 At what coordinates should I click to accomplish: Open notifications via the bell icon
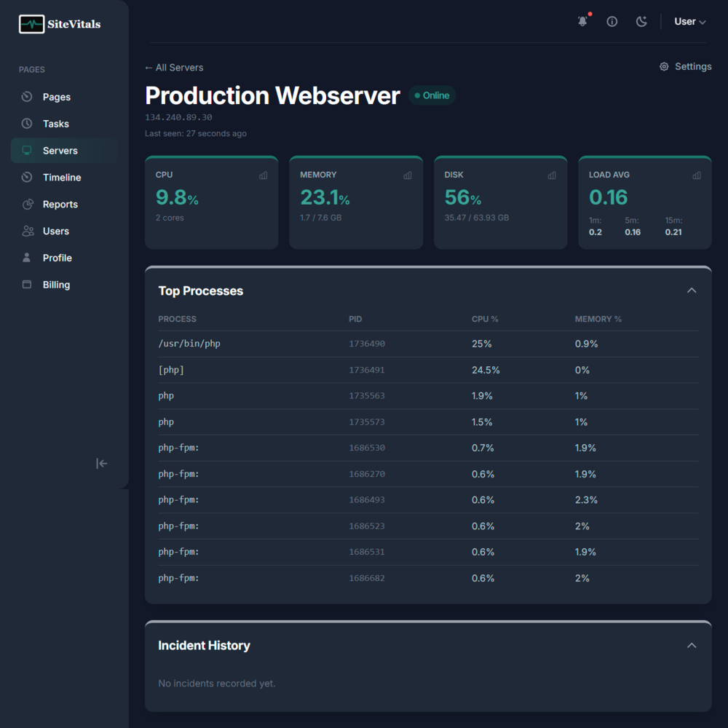[x=582, y=21]
